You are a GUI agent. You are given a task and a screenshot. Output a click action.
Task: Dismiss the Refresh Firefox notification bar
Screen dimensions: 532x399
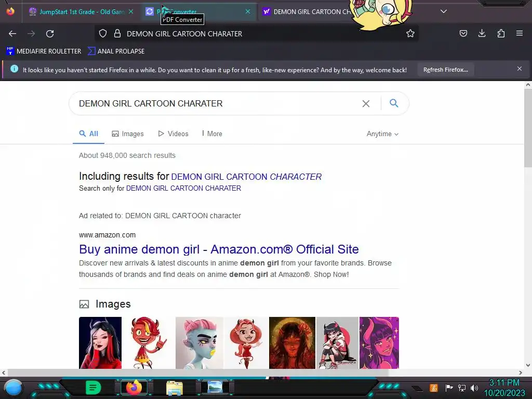520,69
